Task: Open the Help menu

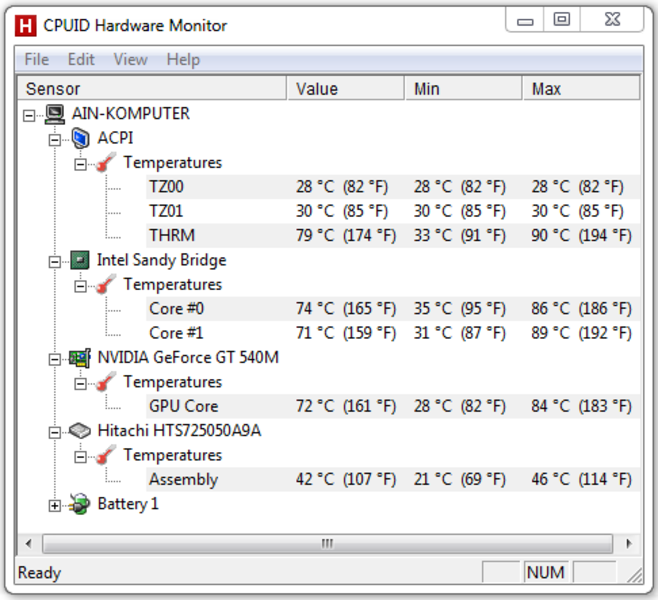Action: (x=183, y=60)
